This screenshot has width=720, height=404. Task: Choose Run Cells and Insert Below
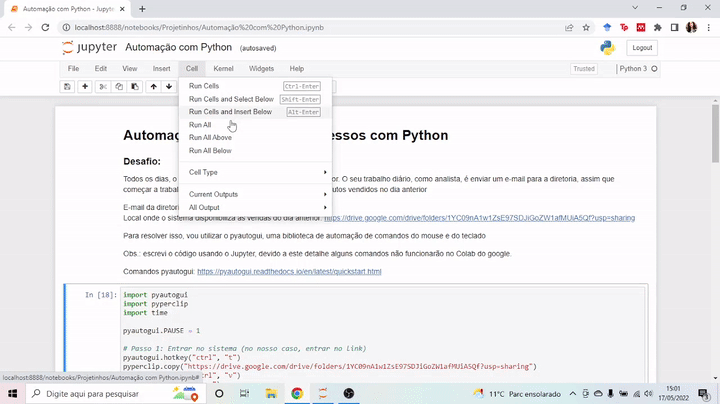[x=255, y=112]
